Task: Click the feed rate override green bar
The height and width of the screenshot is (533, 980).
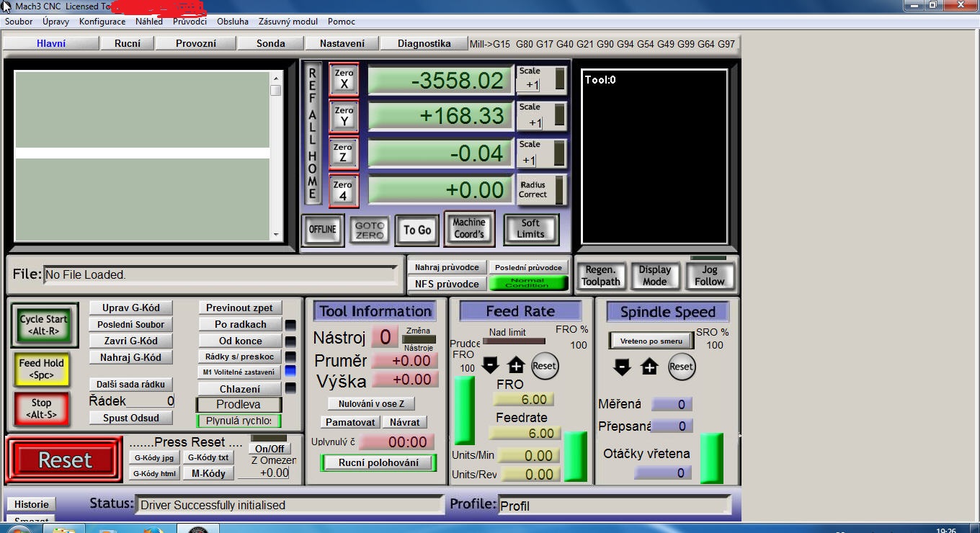Action: point(464,410)
